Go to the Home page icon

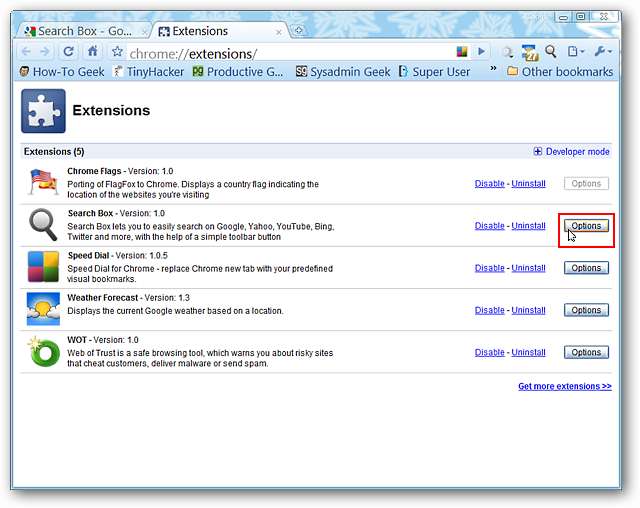click(92, 51)
